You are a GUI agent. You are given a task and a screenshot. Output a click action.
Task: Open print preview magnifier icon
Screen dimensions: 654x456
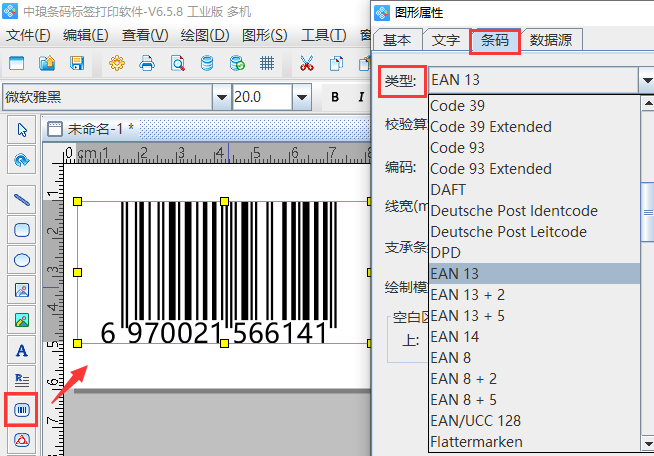(178, 63)
